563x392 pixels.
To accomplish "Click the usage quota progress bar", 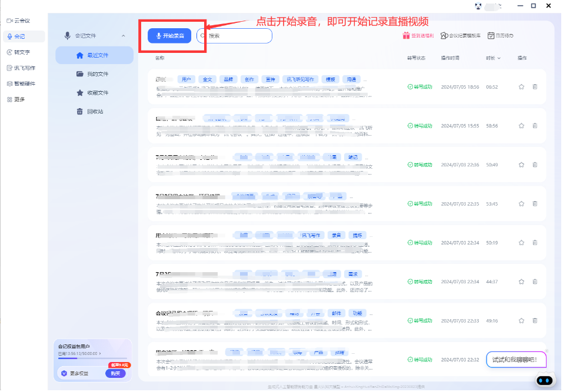I will tap(92, 358).
